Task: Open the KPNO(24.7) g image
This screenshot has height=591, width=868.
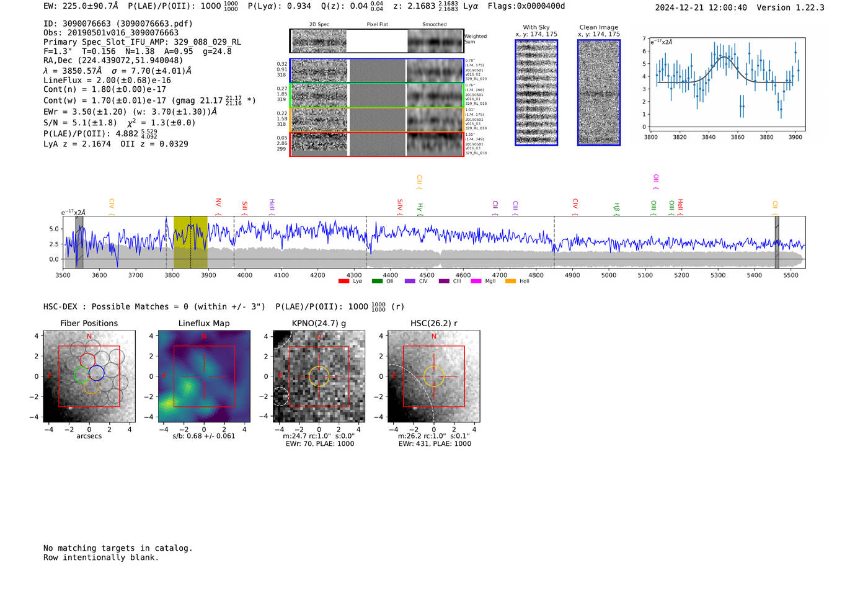Action: [319, 376]
